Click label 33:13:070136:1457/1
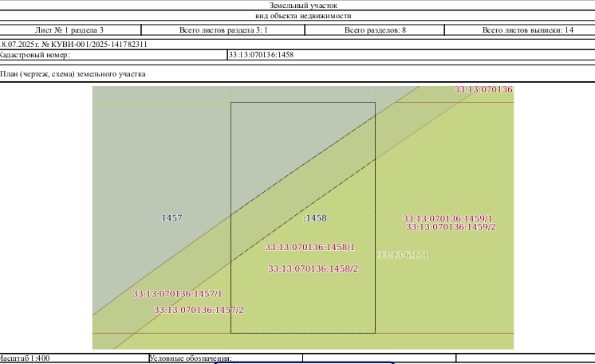 (x=177, y=294)
